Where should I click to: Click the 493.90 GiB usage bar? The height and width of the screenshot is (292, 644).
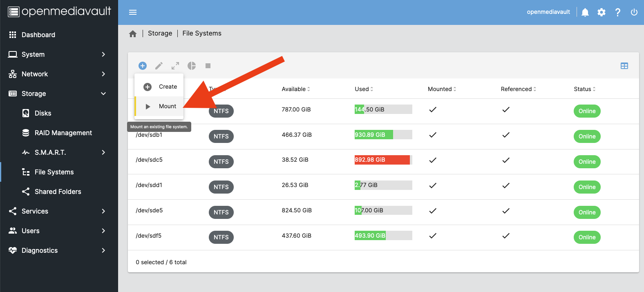click(383, 236)
